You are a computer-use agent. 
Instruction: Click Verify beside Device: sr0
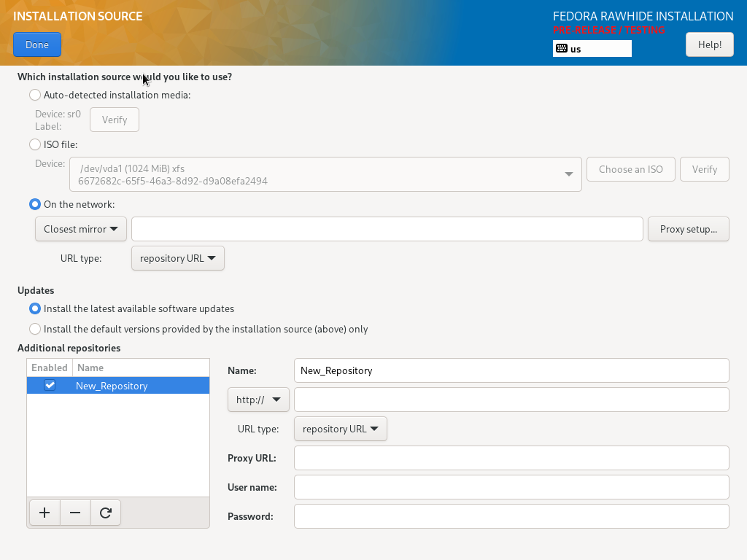tap(115, 120)
